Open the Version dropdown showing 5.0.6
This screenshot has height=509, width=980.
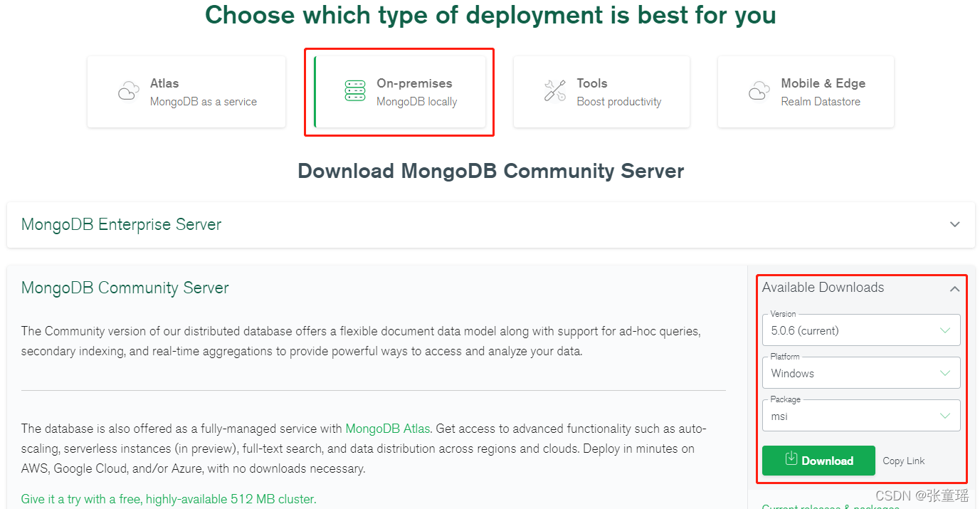point(860,330)
